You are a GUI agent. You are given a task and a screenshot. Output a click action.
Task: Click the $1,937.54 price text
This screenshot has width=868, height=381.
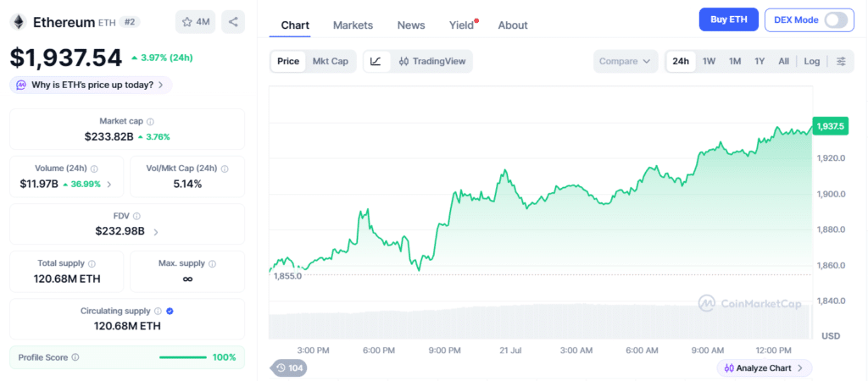click(x=66, y=58)
